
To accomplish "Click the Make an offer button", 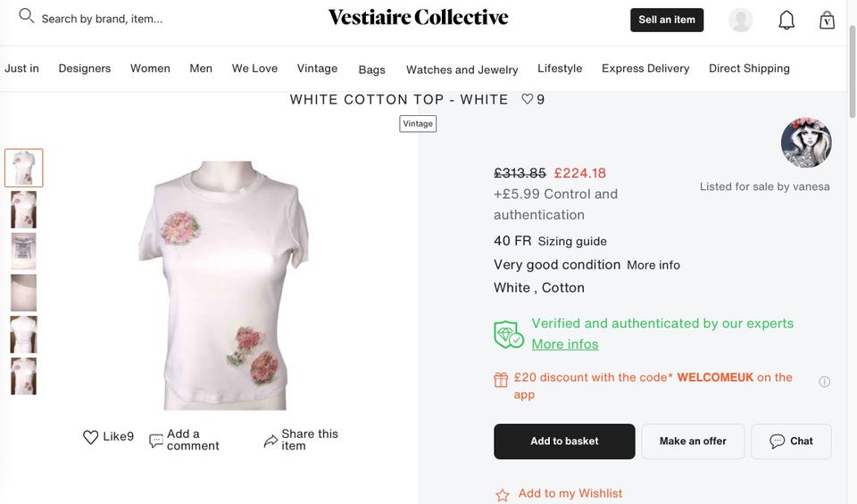I will click(693, 442).
